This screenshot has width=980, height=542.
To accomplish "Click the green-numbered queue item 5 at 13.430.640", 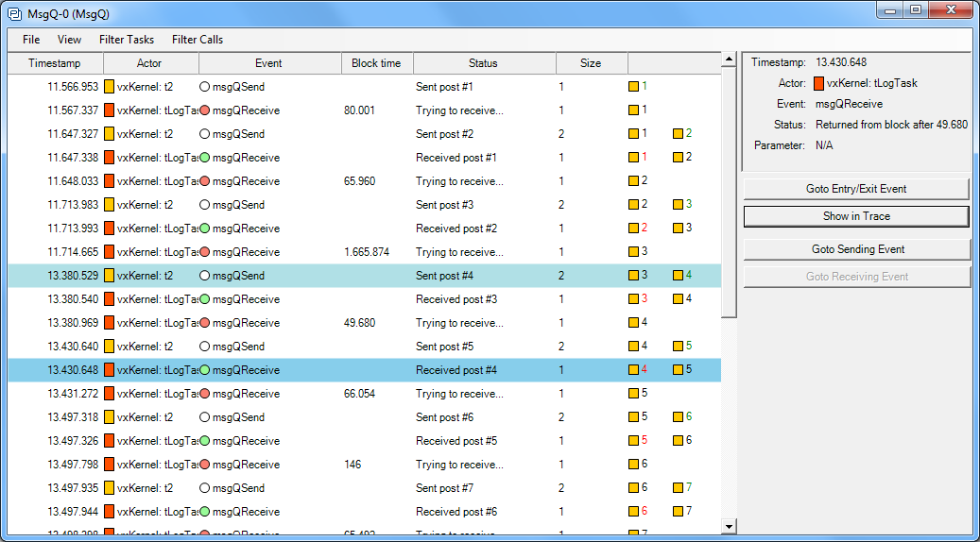I will point(682,347).
